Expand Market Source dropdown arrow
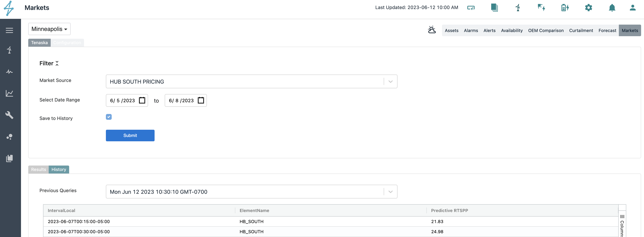Viewport: 644px width, 237px height. (390, 81)
